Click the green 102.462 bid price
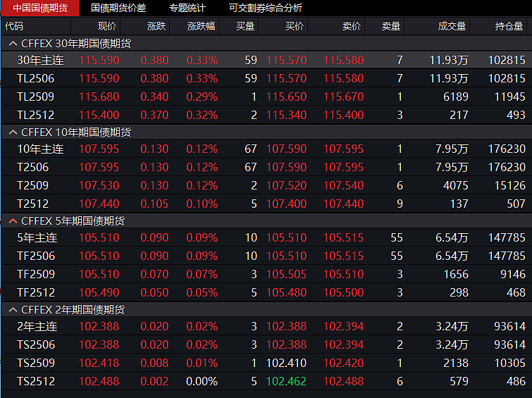This screenshot has height=398, width=532. click(286, 381)
